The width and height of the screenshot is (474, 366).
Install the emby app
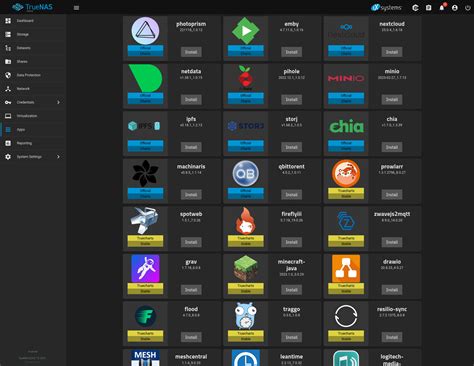point(291,52)
